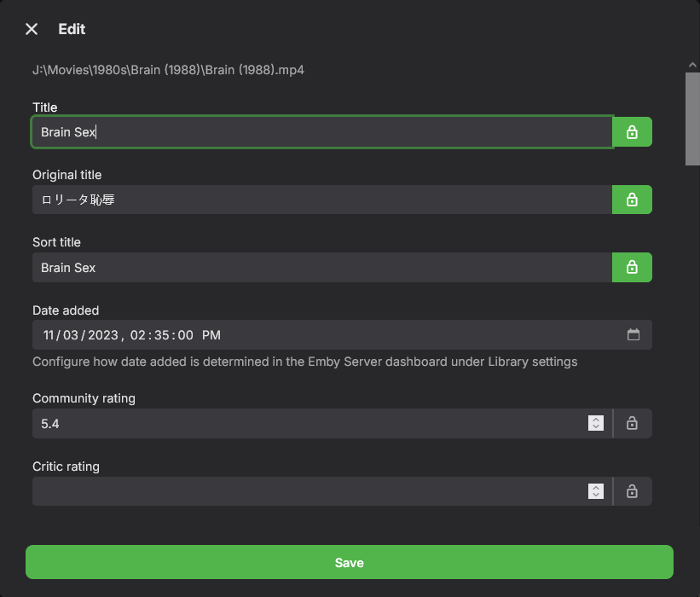Click the vertical scrollbar thumb
700x597 pixels.
692,118
